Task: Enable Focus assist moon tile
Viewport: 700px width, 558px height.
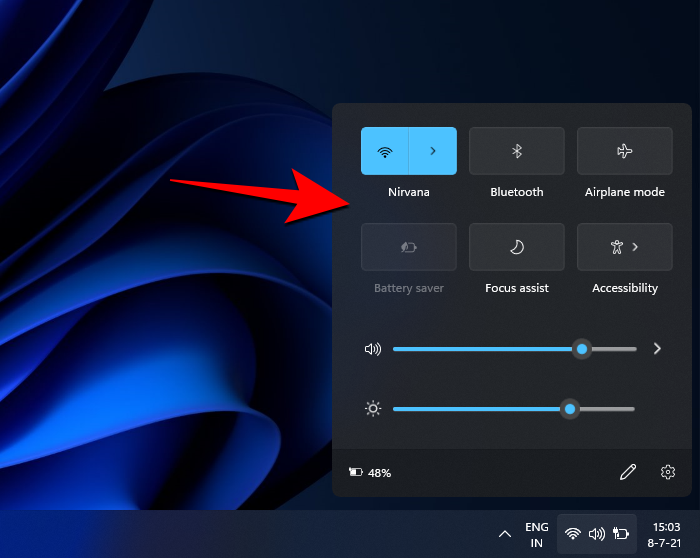Action: pyautogui.click(x=516, y=247)
